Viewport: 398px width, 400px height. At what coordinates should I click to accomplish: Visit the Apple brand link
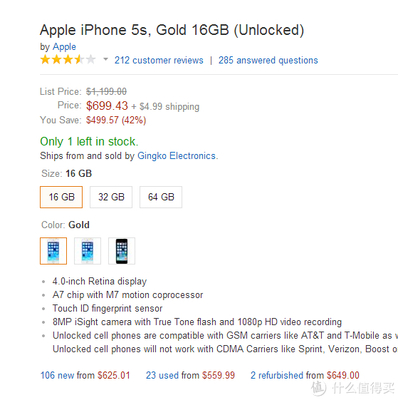tap(64, 47)
